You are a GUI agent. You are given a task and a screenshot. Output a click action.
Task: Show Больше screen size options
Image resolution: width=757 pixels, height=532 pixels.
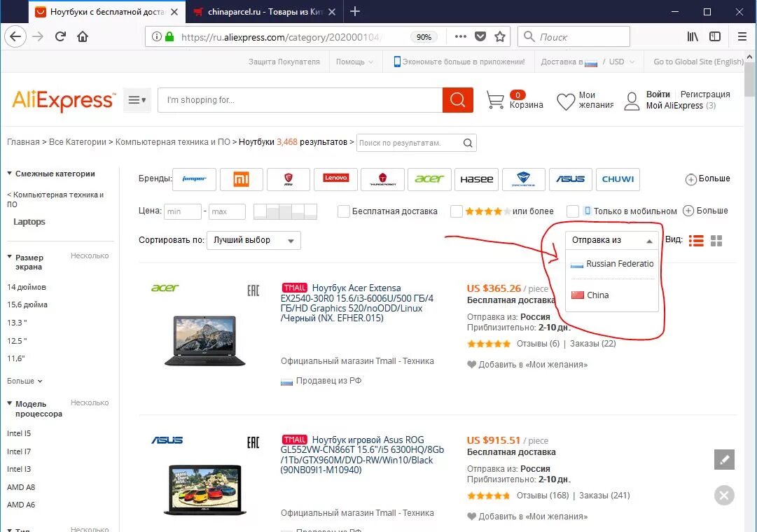click(25, 381)
